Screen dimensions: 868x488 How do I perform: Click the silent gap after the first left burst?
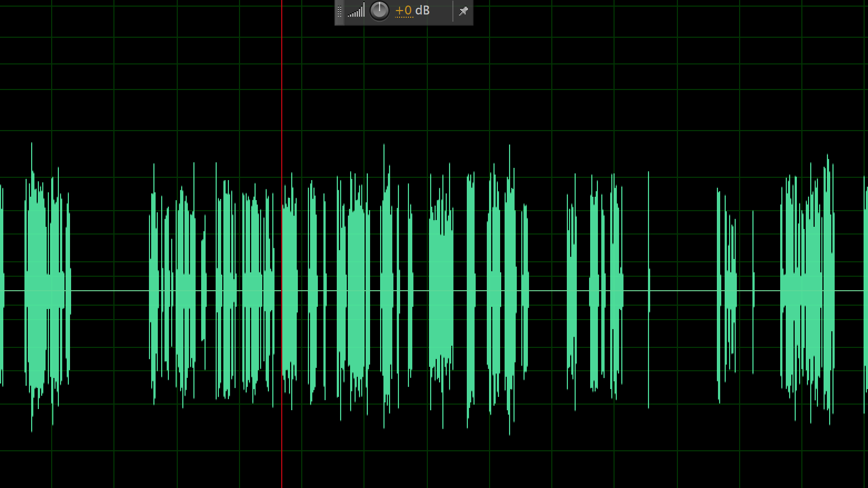click(x=109, y=290)
